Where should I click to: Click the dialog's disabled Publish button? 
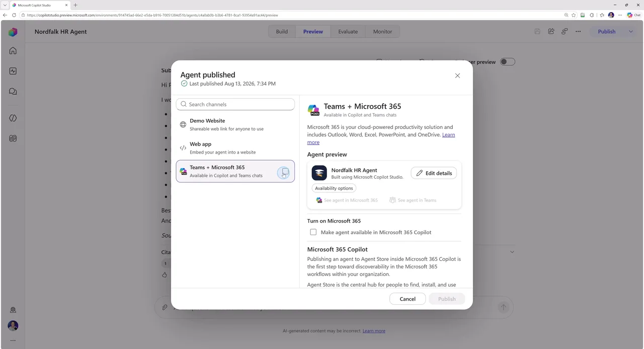447,299
